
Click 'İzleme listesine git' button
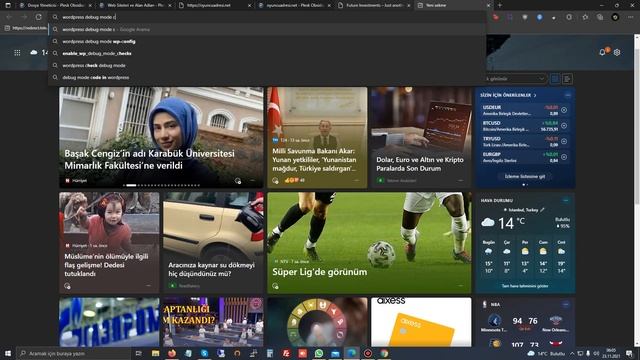pyautogui.click(x=524, y=176)
